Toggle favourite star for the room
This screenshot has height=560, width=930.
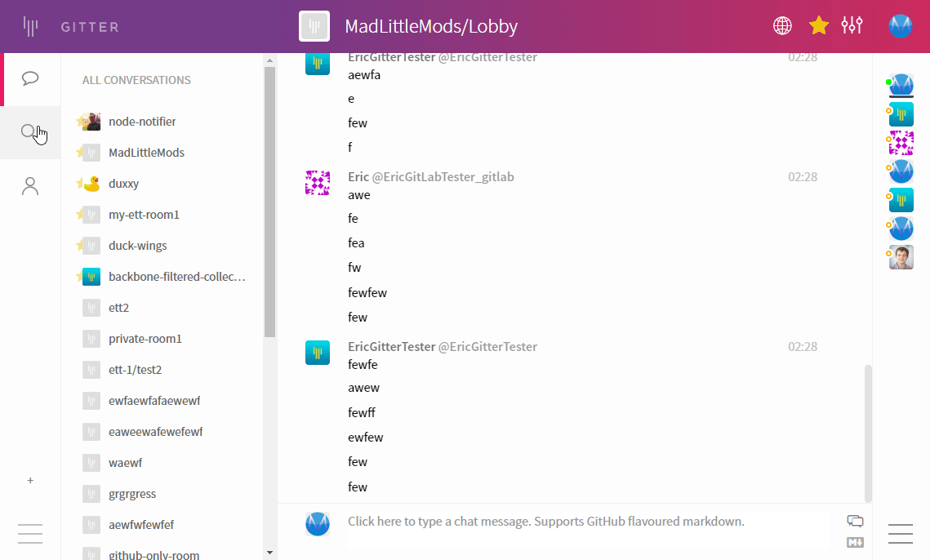coord(818,26)
